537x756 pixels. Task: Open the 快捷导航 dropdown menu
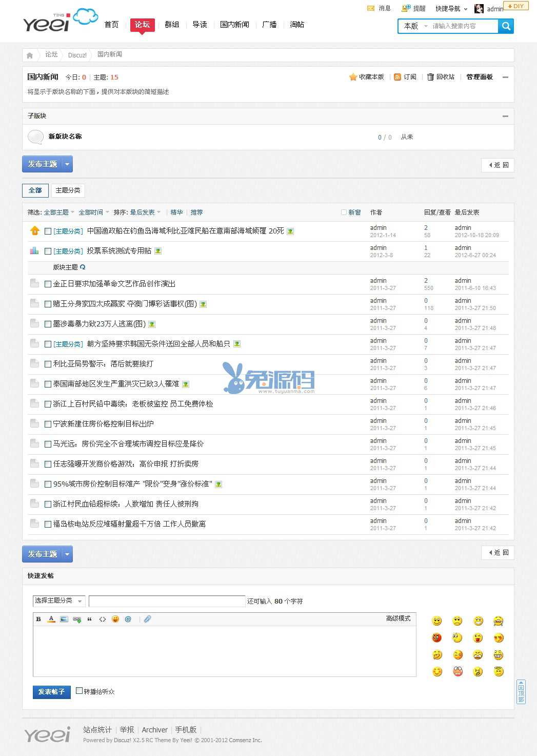pyautogui.click(x=451, y=9)
